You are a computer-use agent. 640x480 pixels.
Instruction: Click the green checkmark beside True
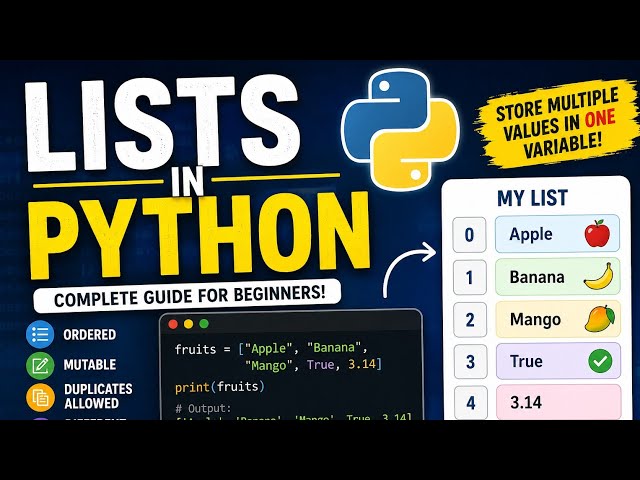[x=600, y=361]
